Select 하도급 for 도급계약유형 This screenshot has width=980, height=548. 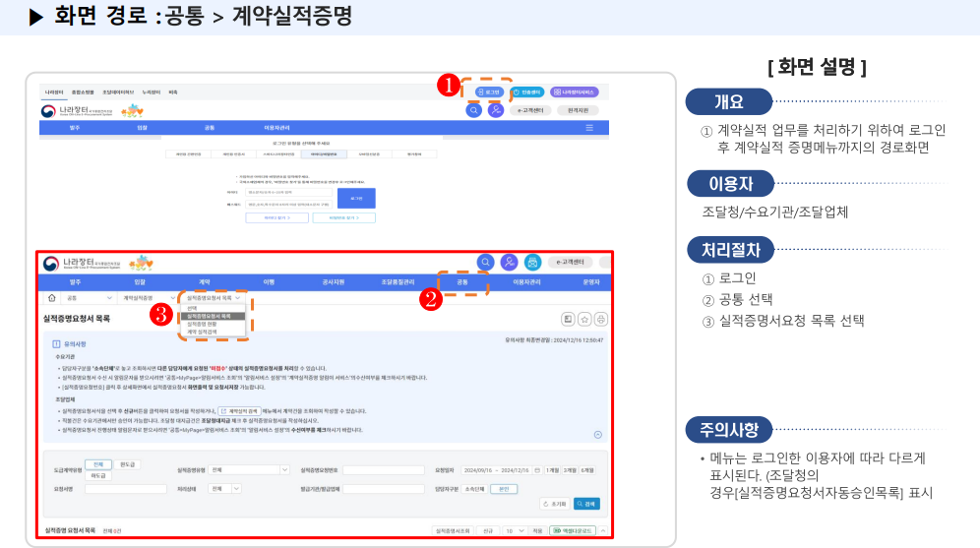click(x=98, y=476)
